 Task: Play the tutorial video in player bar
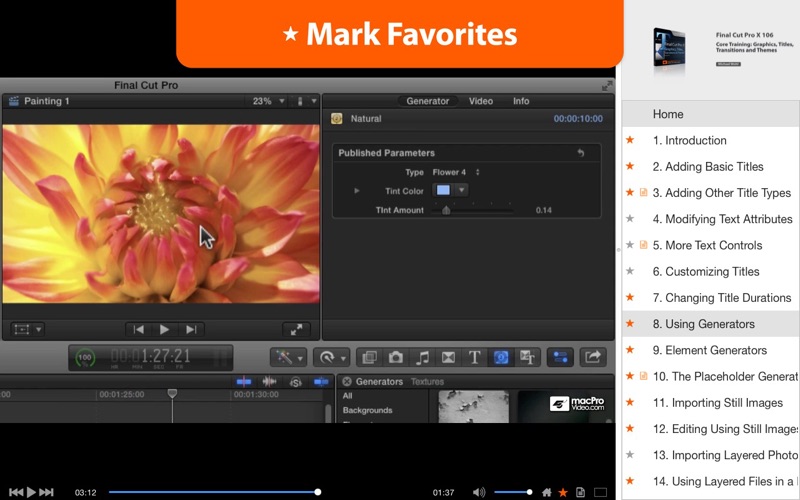31,492
